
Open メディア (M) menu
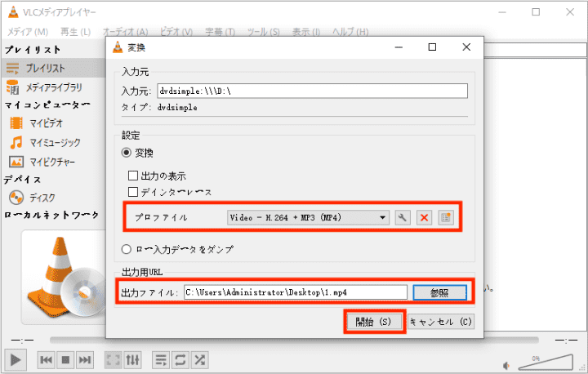point(28,32)
